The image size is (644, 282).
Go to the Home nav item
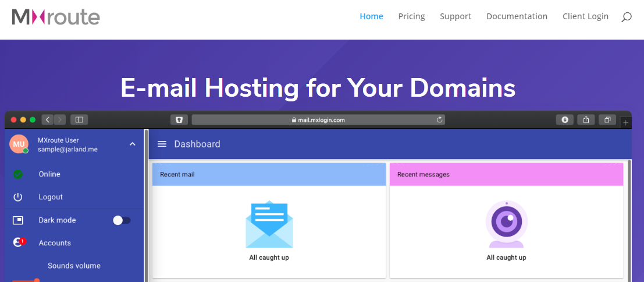[x=371, y=16]
